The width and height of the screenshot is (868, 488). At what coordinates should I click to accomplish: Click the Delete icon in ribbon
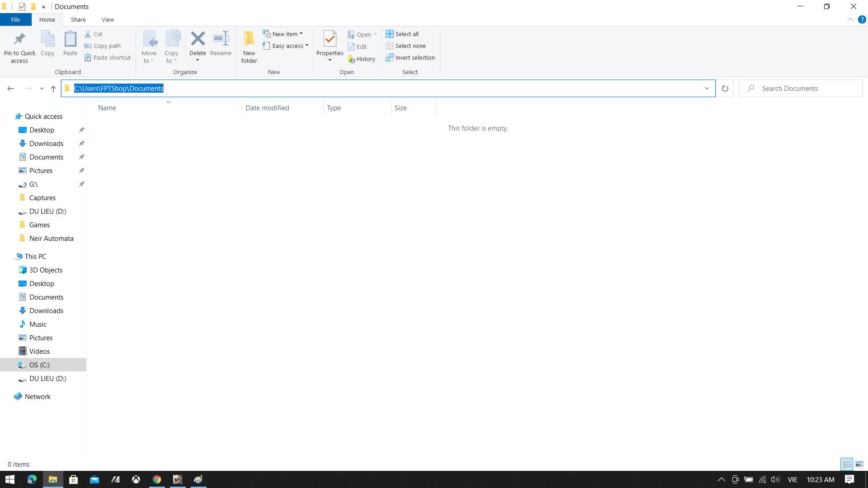(x=198, y=39)
